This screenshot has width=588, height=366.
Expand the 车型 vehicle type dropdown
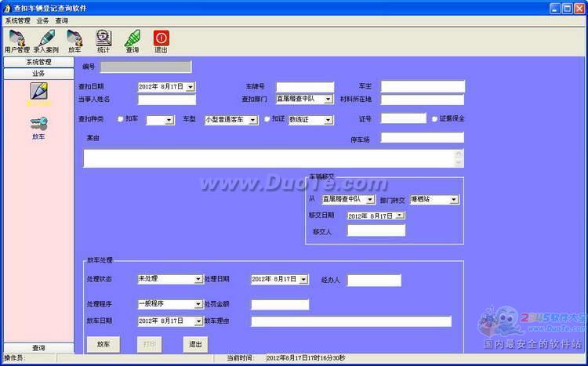click(x=253, y=120)
